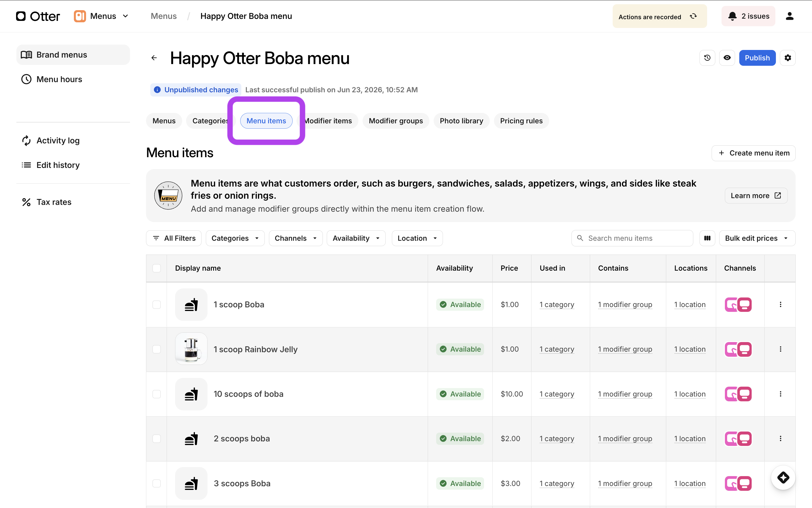The height and width of the screenshot is (508, 812).
Task: Click the Display name column header
Action: 198,268
